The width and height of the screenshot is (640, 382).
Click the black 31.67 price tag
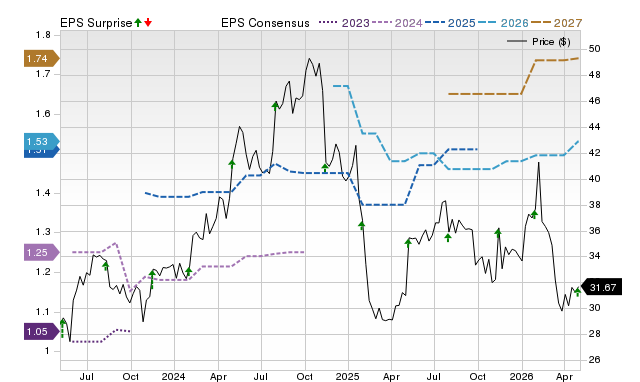(600, 287)
